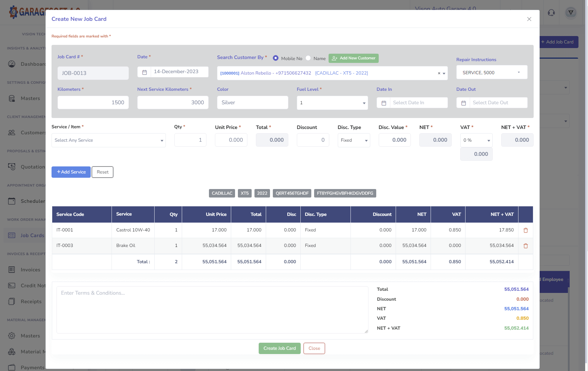Open Receipts in the sidebar
This screenshot has width=588, height=371.
click(31, 301)
